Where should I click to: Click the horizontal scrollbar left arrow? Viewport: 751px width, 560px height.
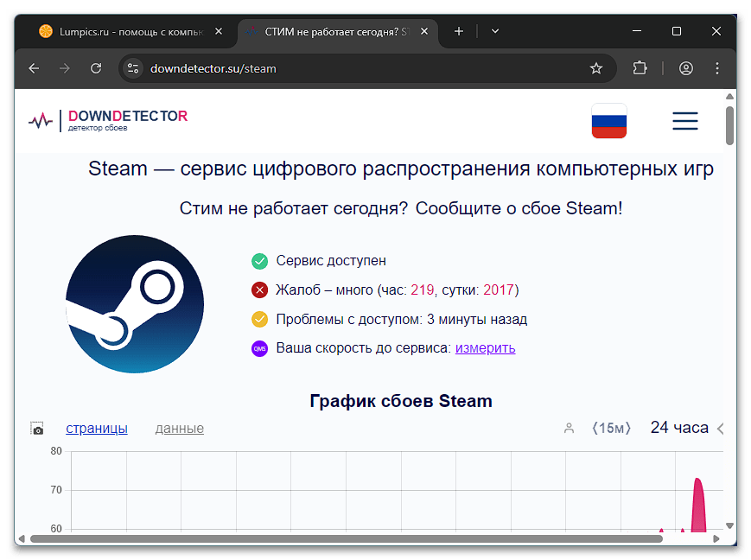tap(22, 539)
